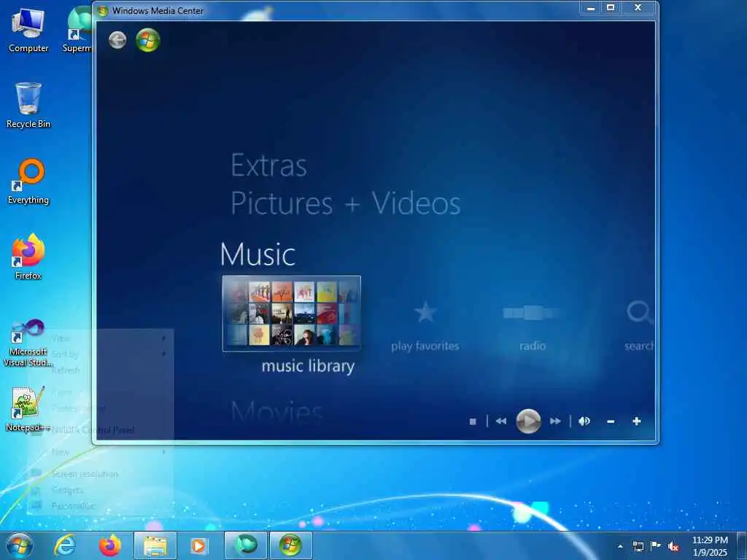The width and height of the screenshot is (747, 560).
Task: Click the 'music library' label
Action: click(x=309, y=366)
